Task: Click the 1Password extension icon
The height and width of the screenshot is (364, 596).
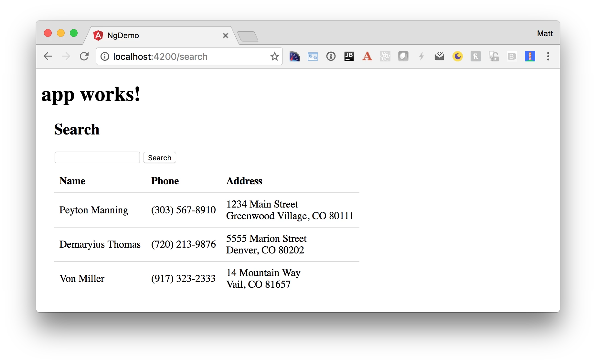Action: (x=331, y=57)
